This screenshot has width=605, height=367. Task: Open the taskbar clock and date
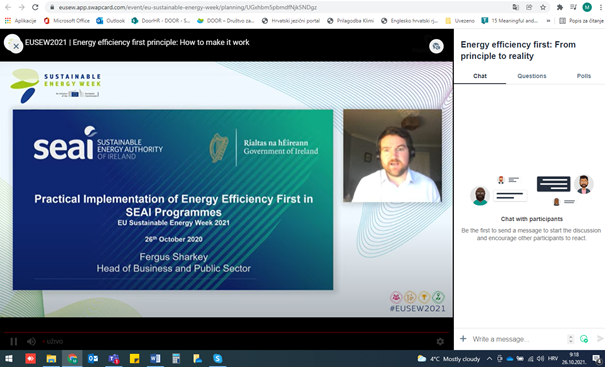pos(574,359)
